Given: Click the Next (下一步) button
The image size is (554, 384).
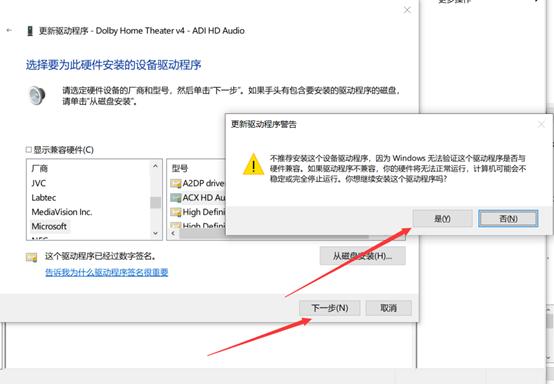Looking at the screenshot, I should click(330, 308).
